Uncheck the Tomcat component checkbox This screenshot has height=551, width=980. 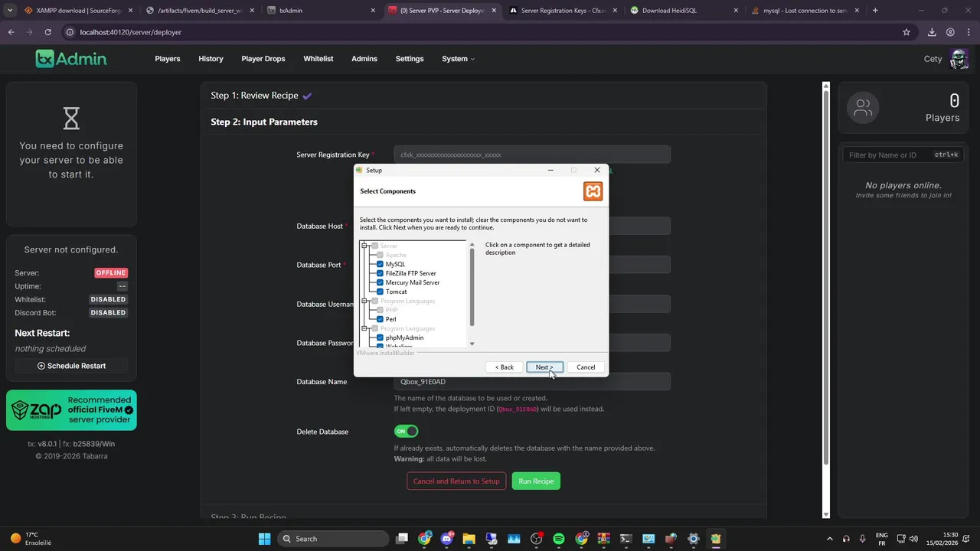pos(380,292)
